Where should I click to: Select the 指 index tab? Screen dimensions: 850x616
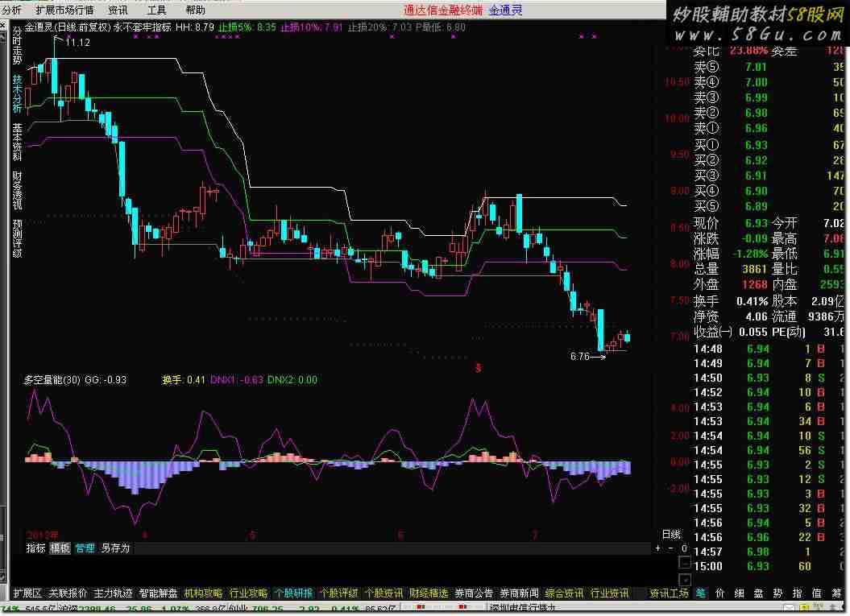[798, 593]
